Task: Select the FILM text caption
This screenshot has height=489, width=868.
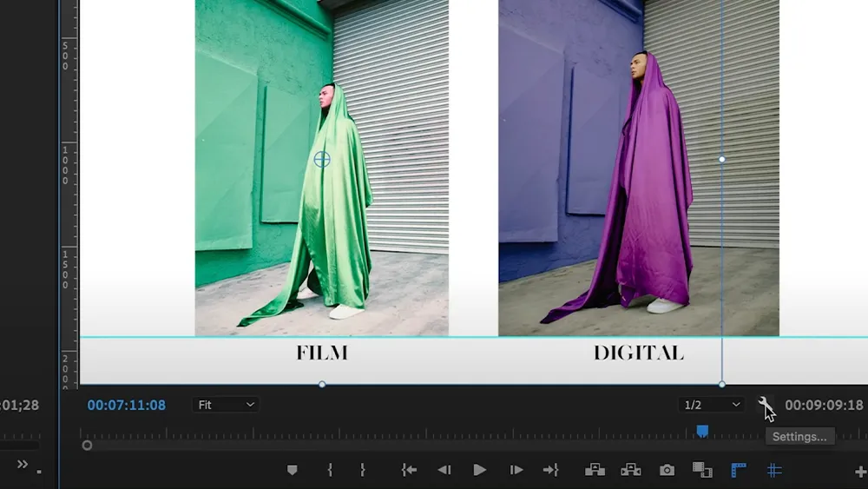Action: tap(322, 353)
